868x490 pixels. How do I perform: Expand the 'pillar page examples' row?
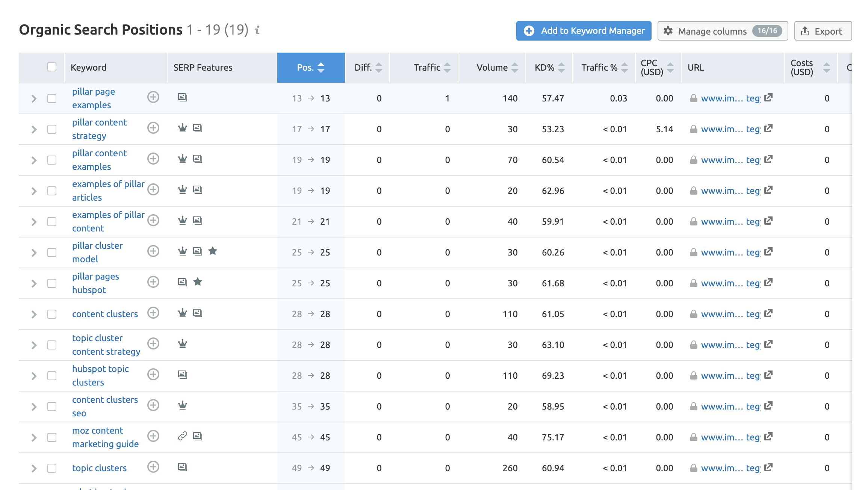[34, 98]
